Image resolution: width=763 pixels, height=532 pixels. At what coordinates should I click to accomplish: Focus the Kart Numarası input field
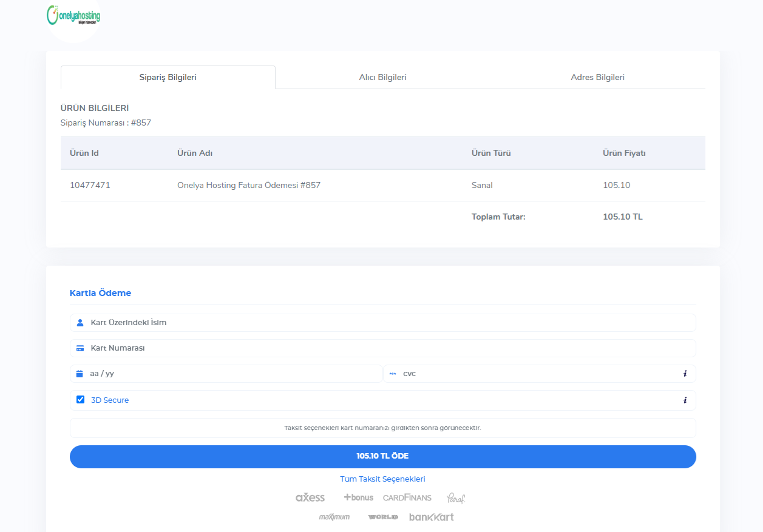coord(388,348)
